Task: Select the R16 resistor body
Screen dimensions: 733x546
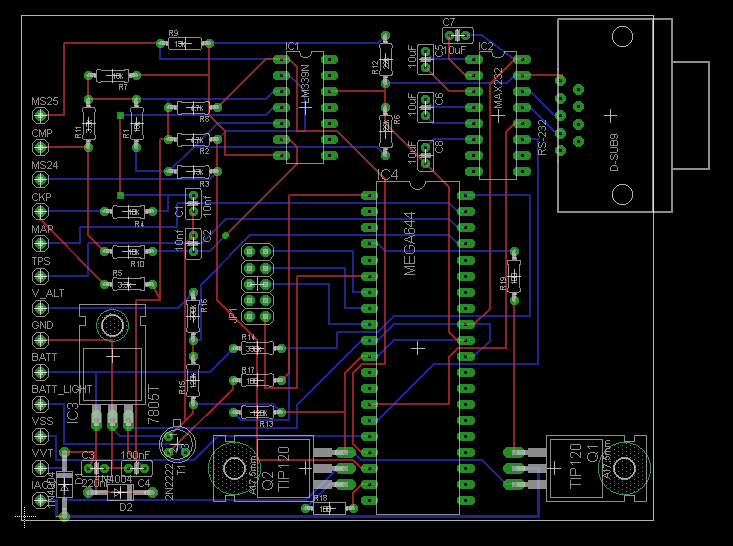Action: pyautogui.click(x=193, y=316)
